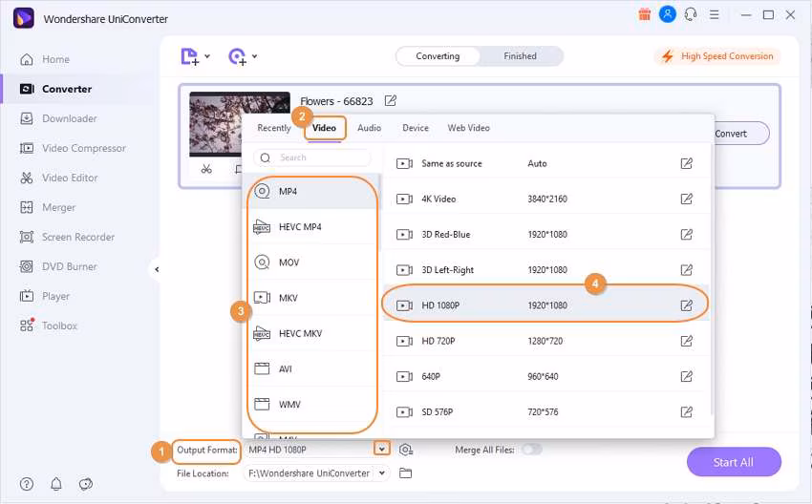Open the Output Format dropdown arrow
The image size is (812, 504).
382,450
